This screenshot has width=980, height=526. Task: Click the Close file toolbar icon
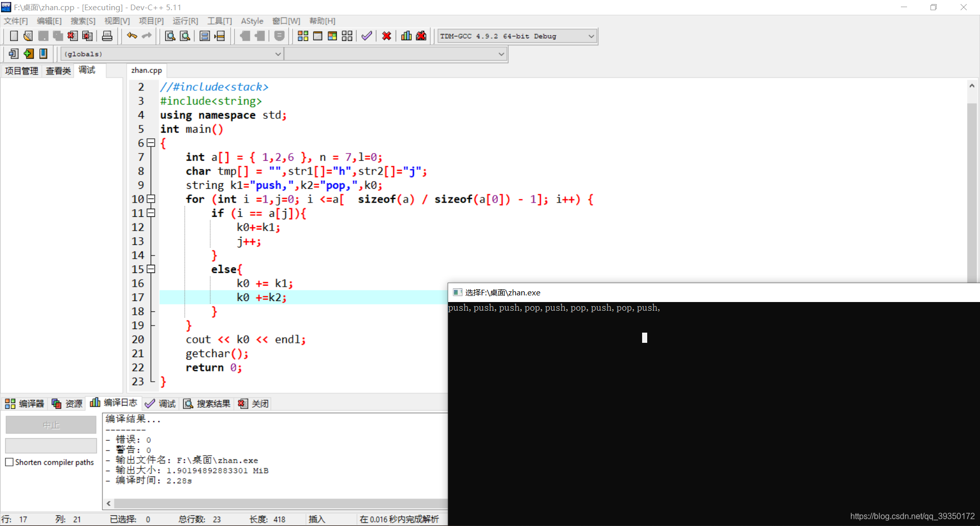pos(73,36)
